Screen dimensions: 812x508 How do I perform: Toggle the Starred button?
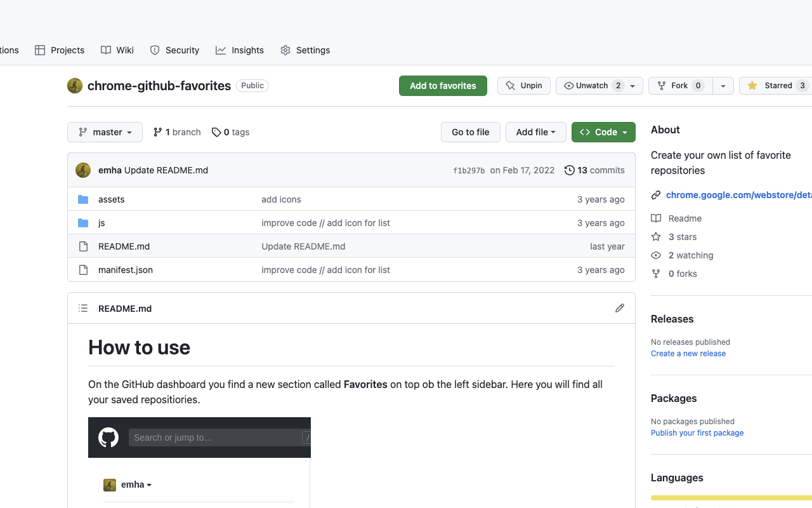[x=776, y=86]
